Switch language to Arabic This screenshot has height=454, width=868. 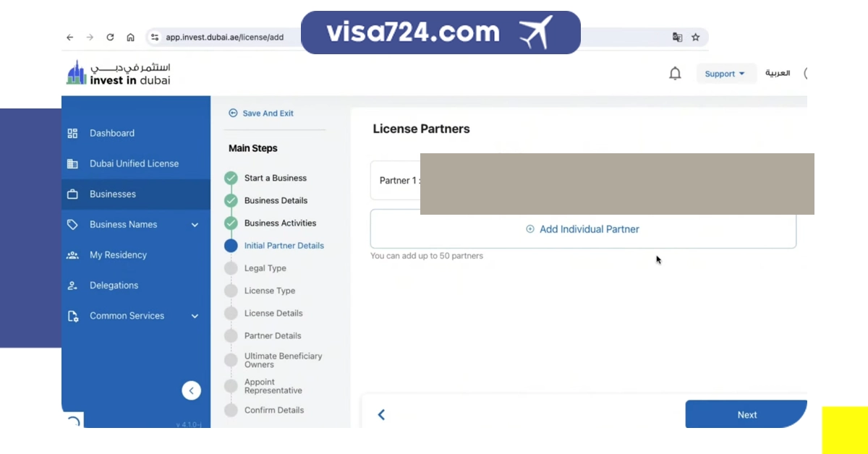tap(778, 74)
